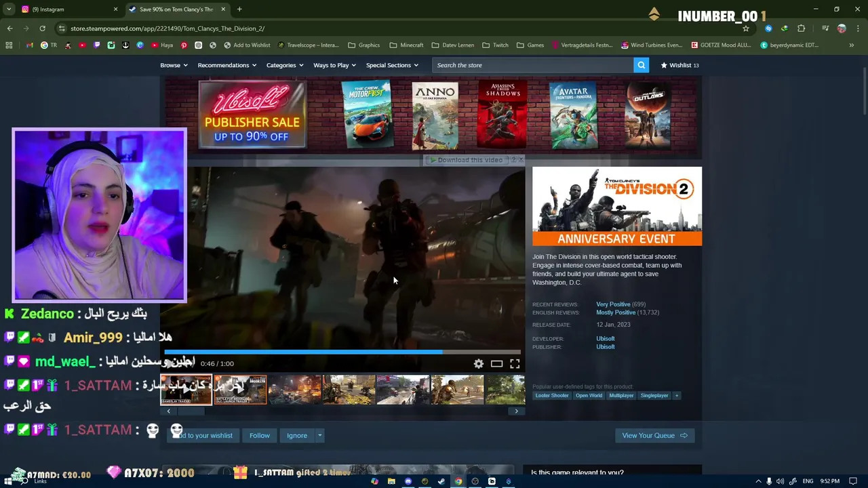Open Discord from the taskbar
868x488 pixels.
(x=408, y=481)
